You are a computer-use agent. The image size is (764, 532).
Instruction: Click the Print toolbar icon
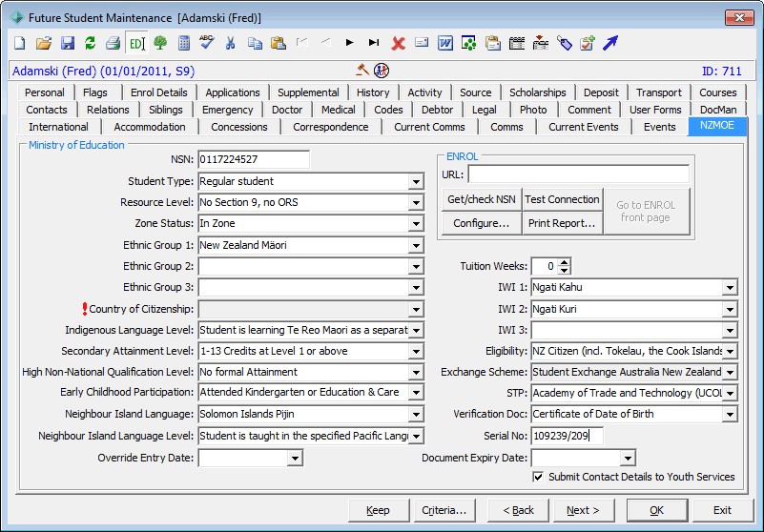coord(114,43)
